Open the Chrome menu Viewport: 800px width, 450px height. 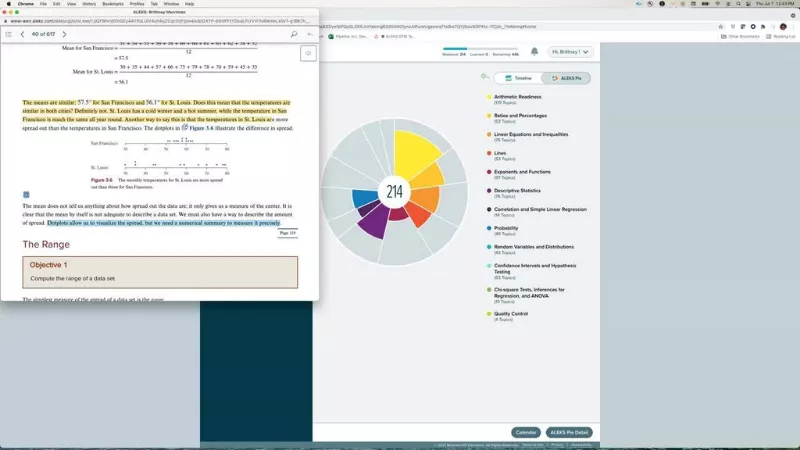(26, 4)
